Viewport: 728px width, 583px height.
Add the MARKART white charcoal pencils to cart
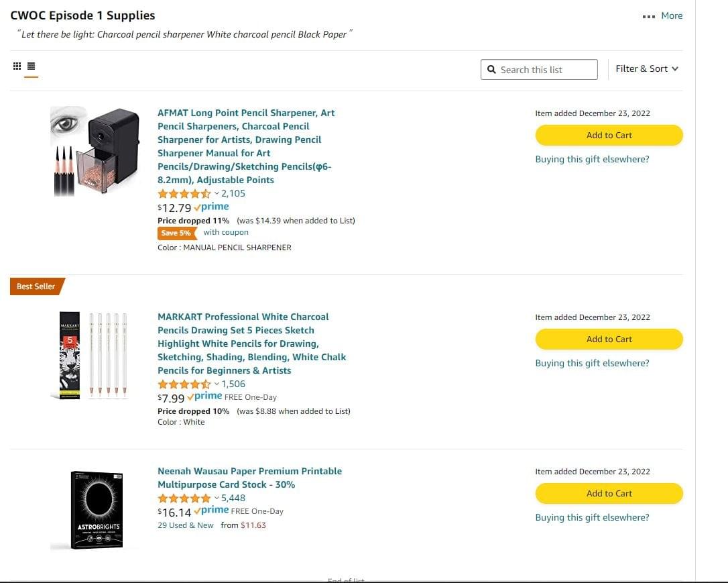(x=609, y=339)
